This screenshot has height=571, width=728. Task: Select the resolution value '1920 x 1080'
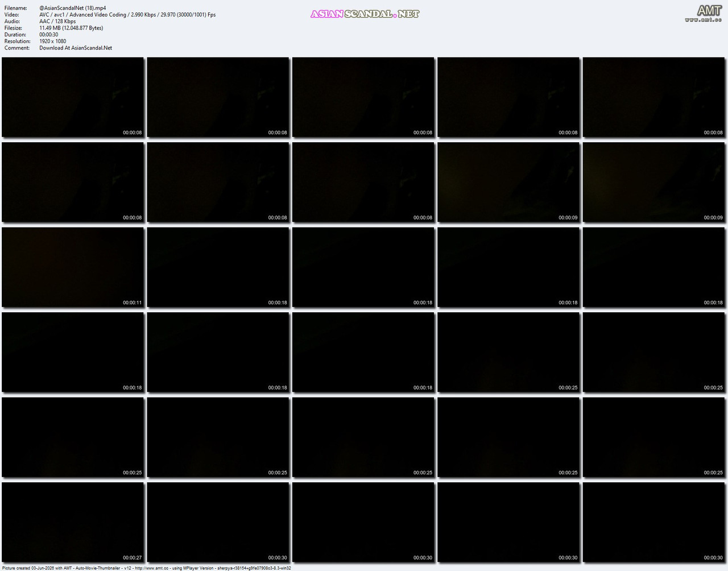pos(53,41)
